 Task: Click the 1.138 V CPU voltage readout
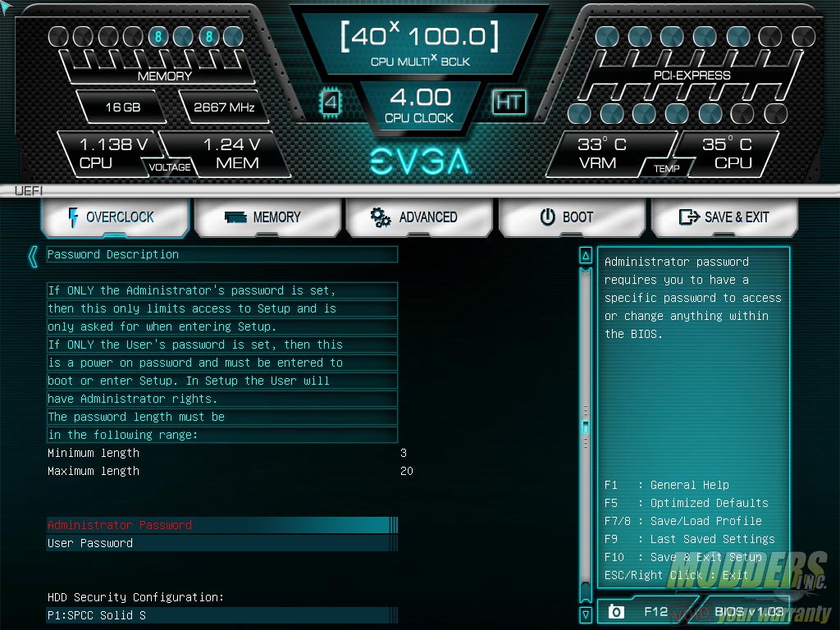click(113, 153)
